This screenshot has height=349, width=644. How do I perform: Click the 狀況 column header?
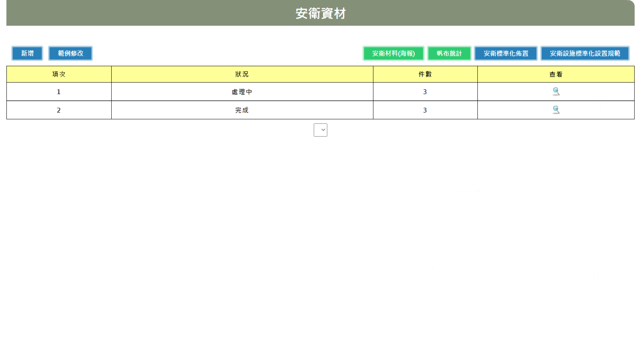(242, 74)
